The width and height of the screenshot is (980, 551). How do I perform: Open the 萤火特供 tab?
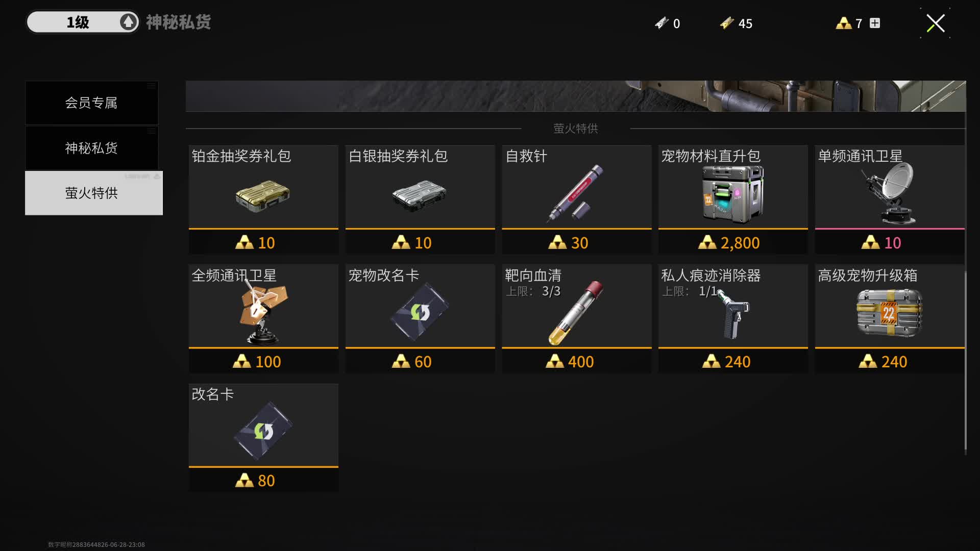pyautogui.click(x=94, y=193)
